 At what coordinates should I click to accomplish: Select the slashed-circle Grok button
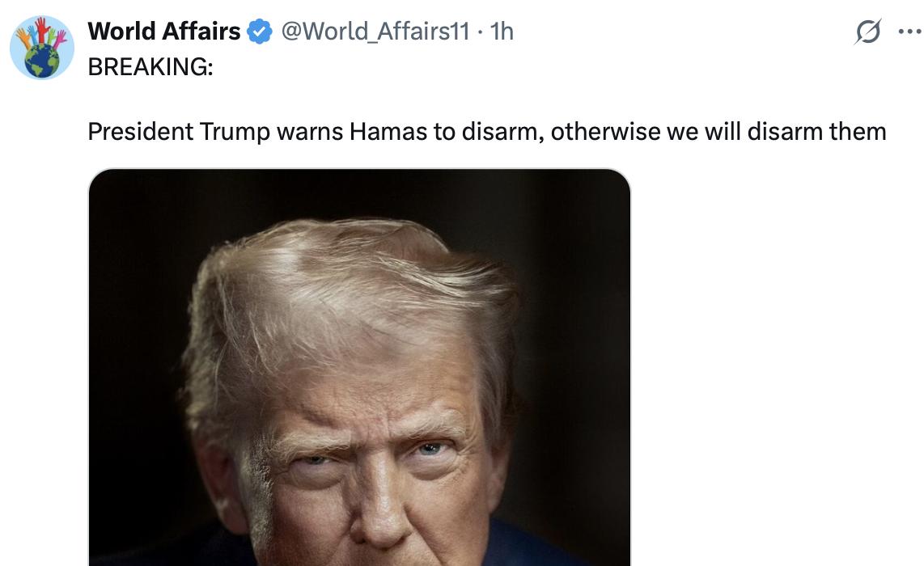pos(868,32)
